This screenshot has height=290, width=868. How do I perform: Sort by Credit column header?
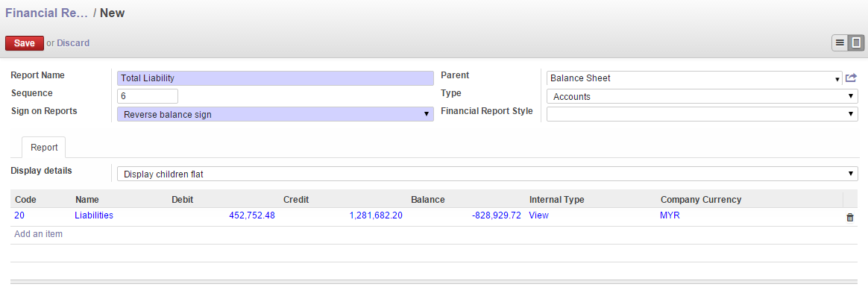coord(296,199)
